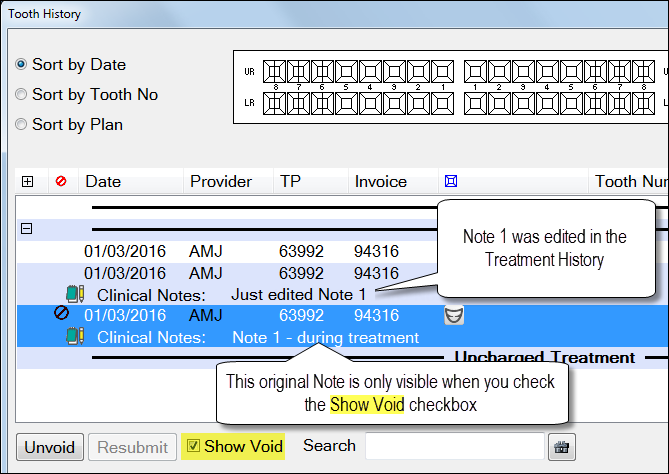Click the Resubmit button

coord(132,447)
